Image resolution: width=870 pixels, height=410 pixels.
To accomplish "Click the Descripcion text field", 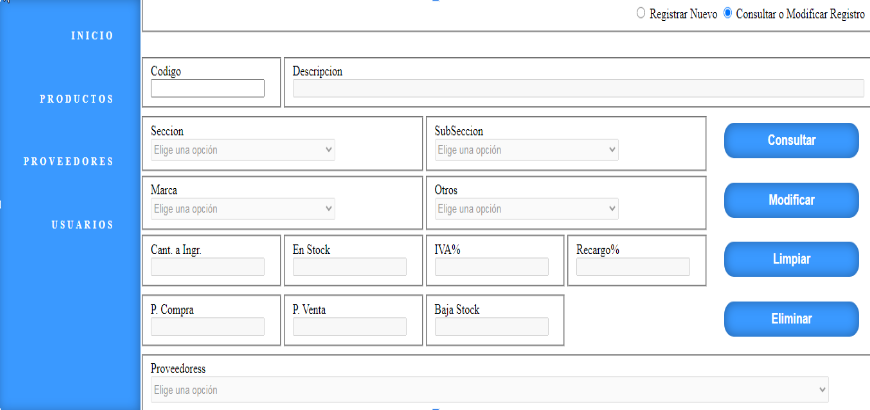I will click(x=578, y=89).
